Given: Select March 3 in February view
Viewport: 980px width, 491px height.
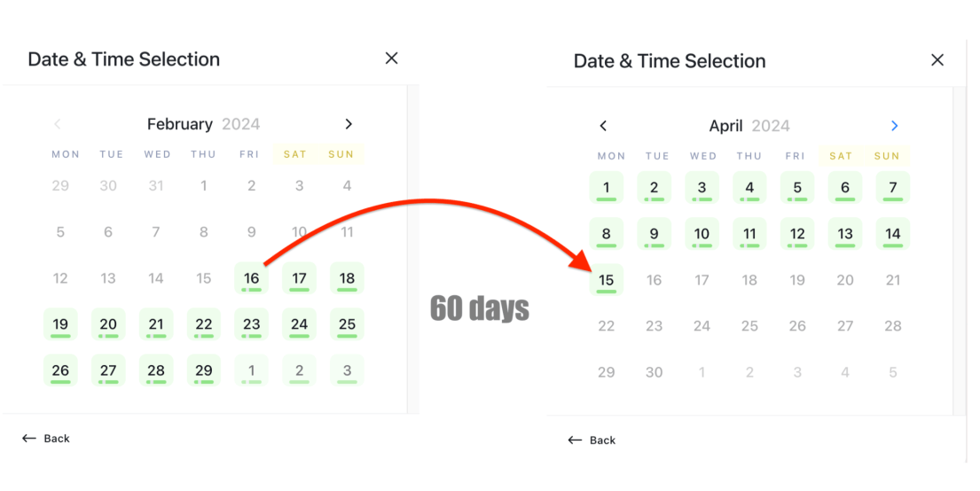Looking at the screenshot, I should pyautogui.click(x=347, y=370).
